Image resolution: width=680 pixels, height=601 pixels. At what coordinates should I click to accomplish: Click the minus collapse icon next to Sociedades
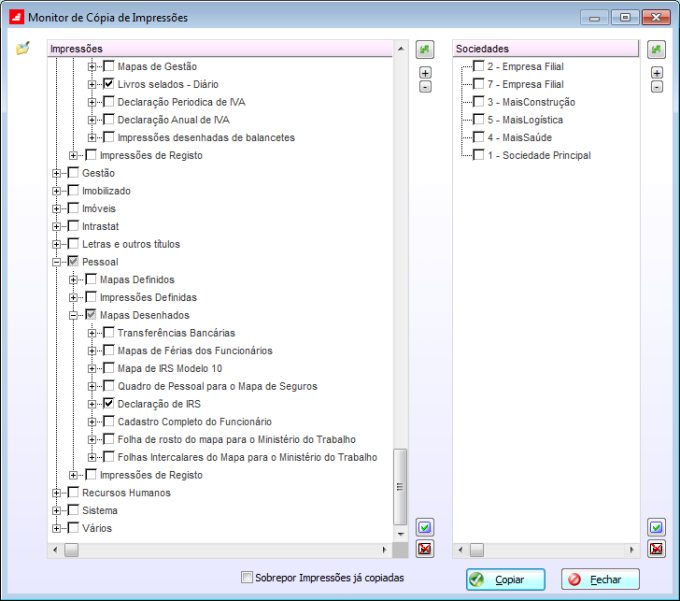(657, 87)
